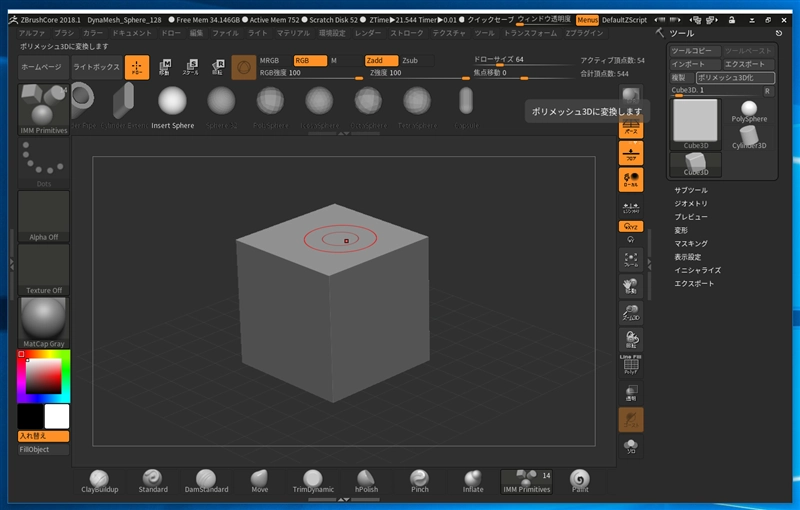Select the Move brush
The width and height of the screenshot is (800, 510).
[259, 482]
